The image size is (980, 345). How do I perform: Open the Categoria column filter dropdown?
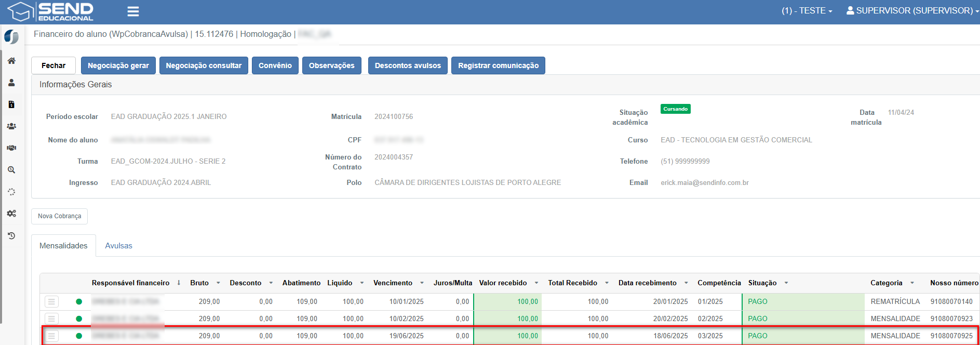[x=912, y=283]
